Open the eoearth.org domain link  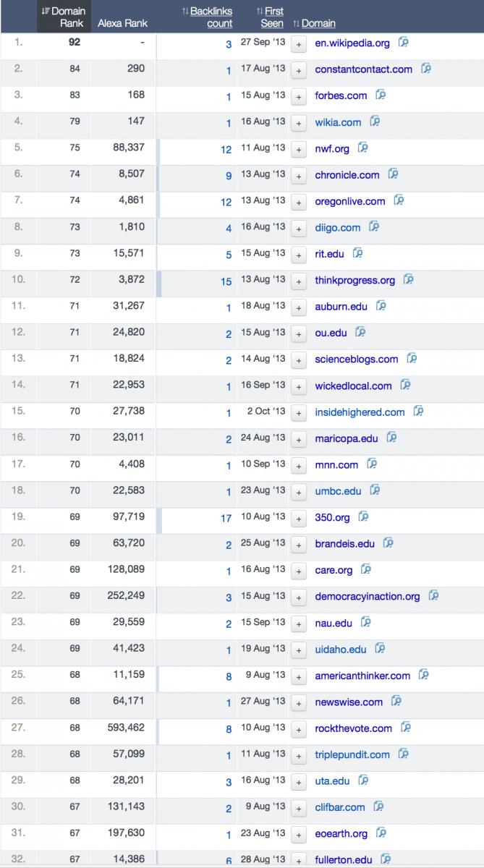pos(341,834)
